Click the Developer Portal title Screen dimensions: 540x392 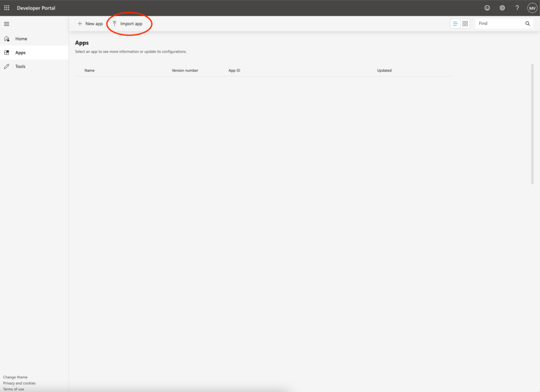[36, 8]
